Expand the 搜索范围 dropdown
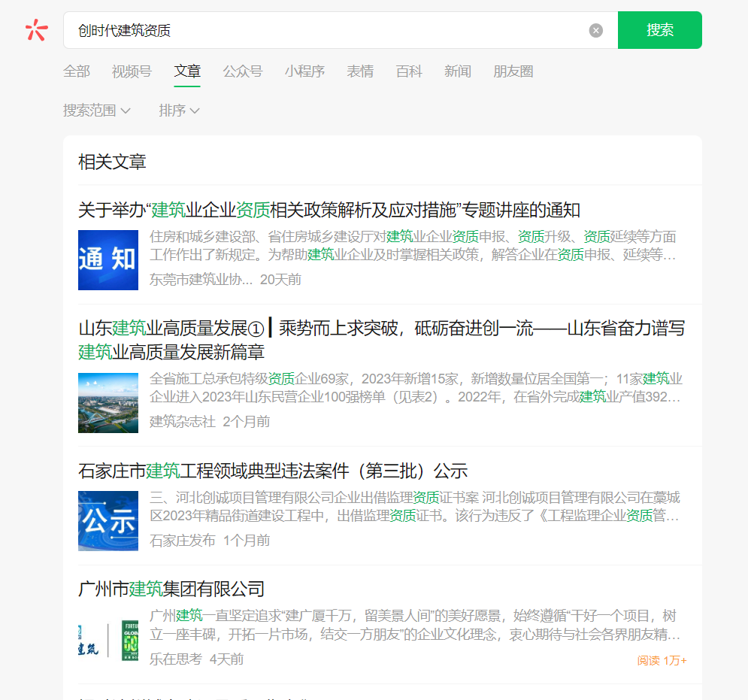 tap(97, 111)
